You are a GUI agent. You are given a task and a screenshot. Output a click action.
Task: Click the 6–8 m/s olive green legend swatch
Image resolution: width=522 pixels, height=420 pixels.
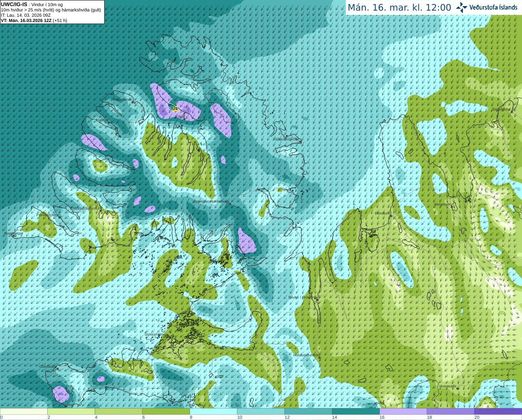click(x=166, y=411)
